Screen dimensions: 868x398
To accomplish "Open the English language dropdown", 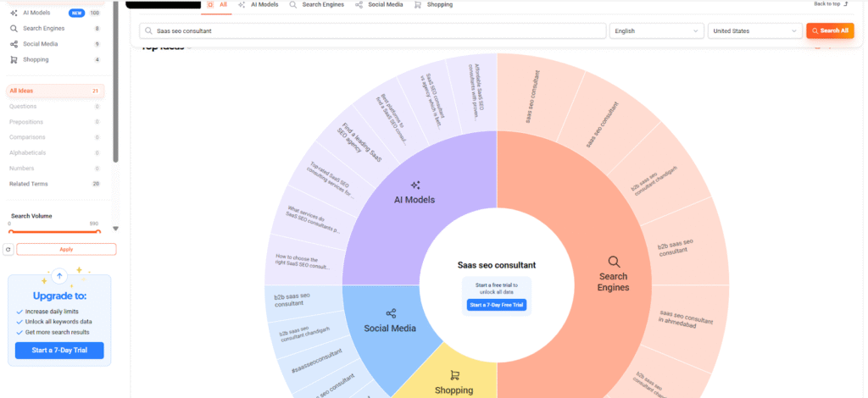I will pos(656,30).
